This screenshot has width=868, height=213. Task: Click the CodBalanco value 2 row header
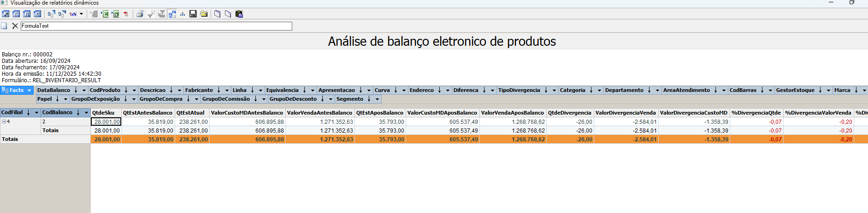pos(65,122)
